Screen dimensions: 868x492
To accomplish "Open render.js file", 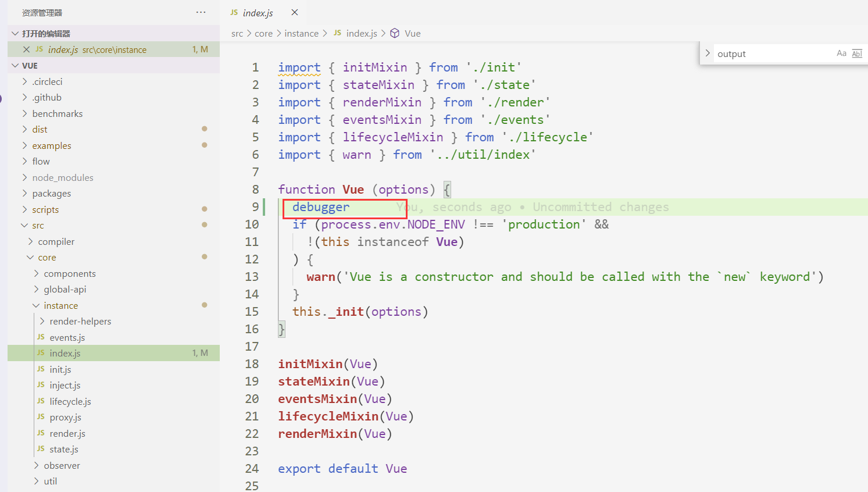I will [x=113, y=433].
